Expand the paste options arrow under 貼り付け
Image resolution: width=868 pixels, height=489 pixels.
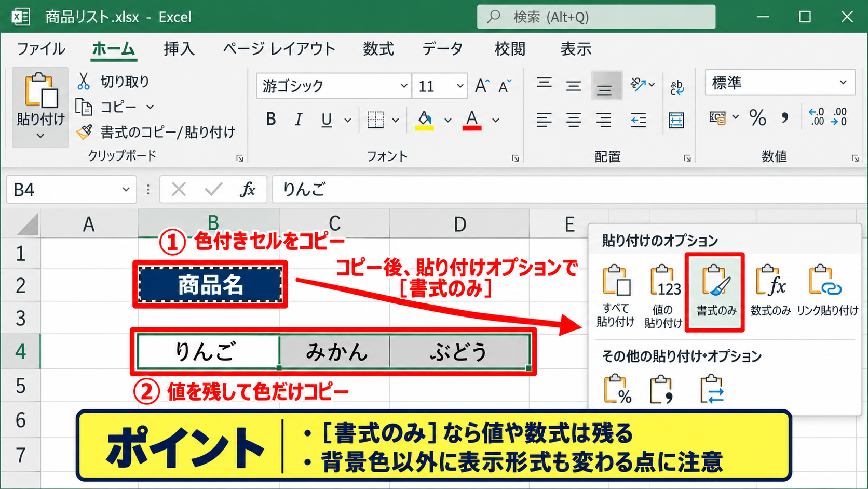click(40, 136)
